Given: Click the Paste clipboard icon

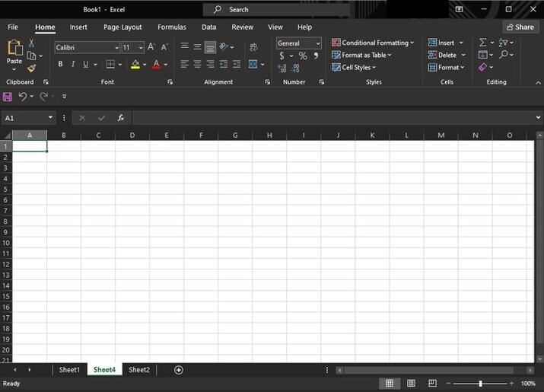Looking at the screenshot, I should 14,47.
